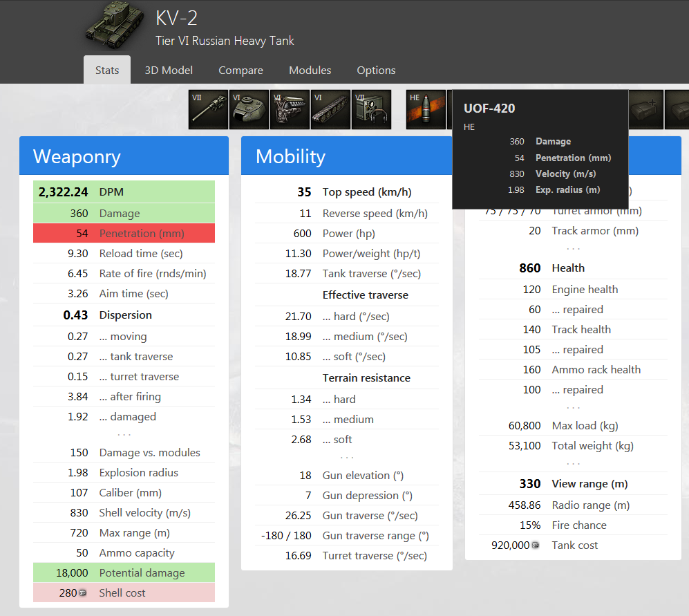This screenshot has width=689, height=616.
Task: Click the Tank cost 920,000 row
Action: coord(573,545)
